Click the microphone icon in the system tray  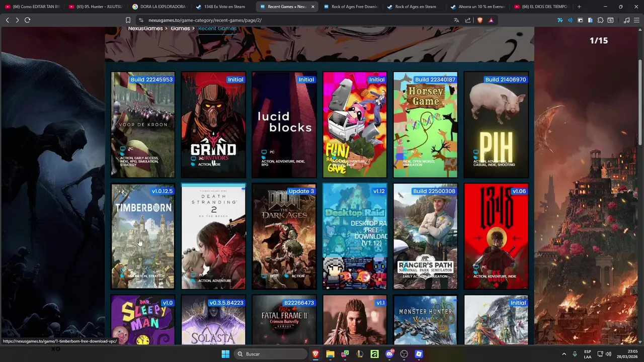click(x=575, y=354)
